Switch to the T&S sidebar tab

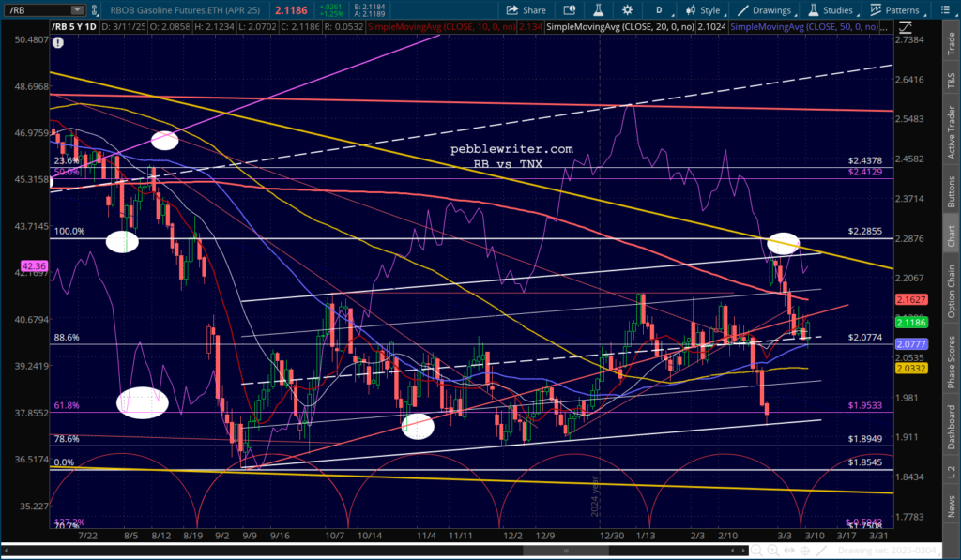[952, 80]
